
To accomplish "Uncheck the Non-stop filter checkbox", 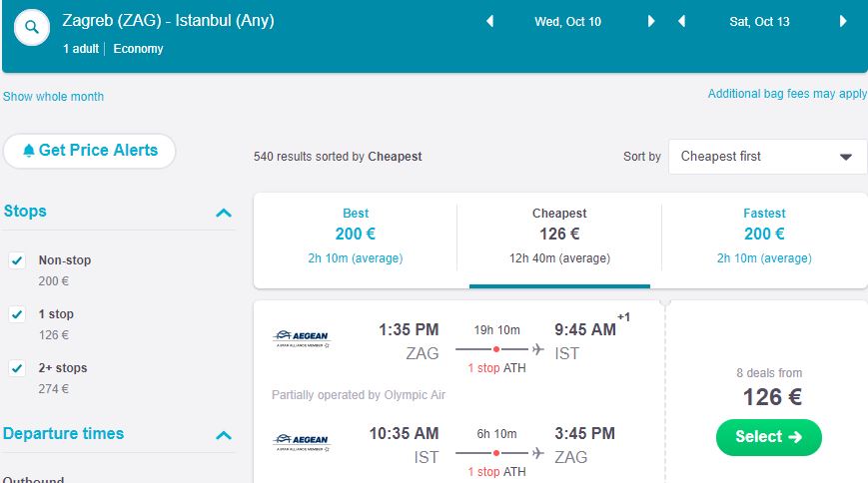I will (17, 260).
